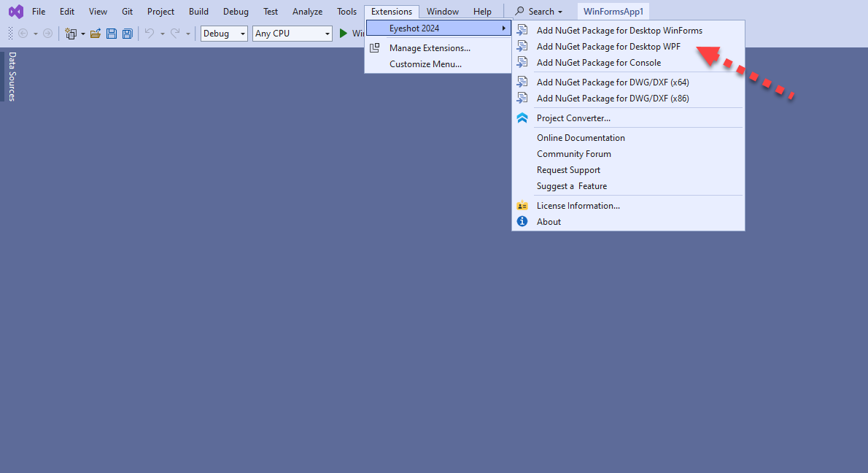This screenshot has height=473, width=868.
Task: Click icon beside NuGet DWG/DXF (x86)
Action: pos(522,98)
